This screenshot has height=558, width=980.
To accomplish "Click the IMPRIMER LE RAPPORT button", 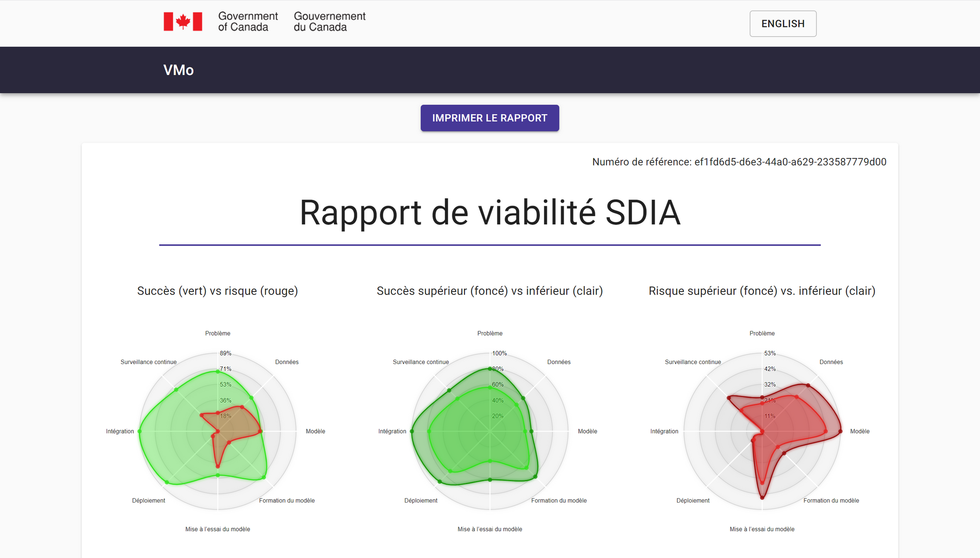I will pos(490,118).
